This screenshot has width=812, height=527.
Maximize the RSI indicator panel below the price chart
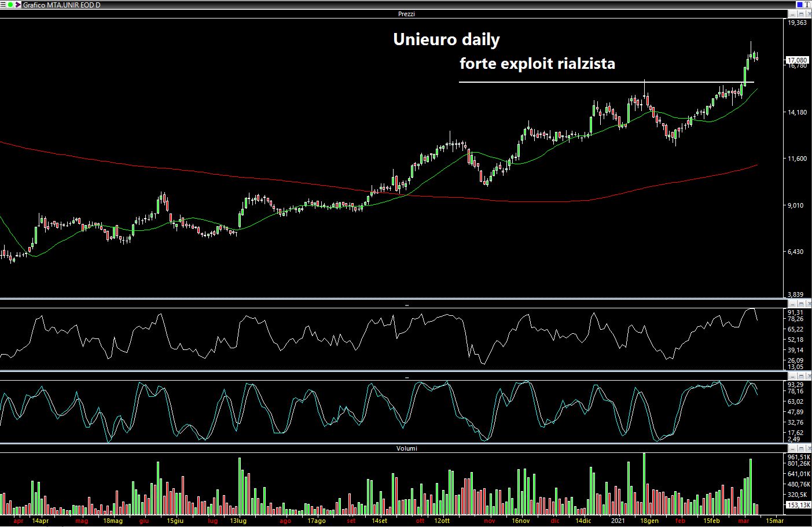click(800, 304)
